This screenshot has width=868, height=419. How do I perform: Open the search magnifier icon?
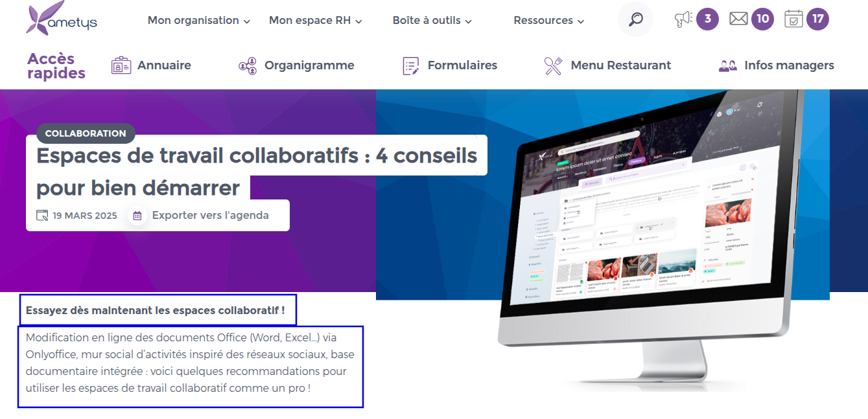(x=635, y=19)
